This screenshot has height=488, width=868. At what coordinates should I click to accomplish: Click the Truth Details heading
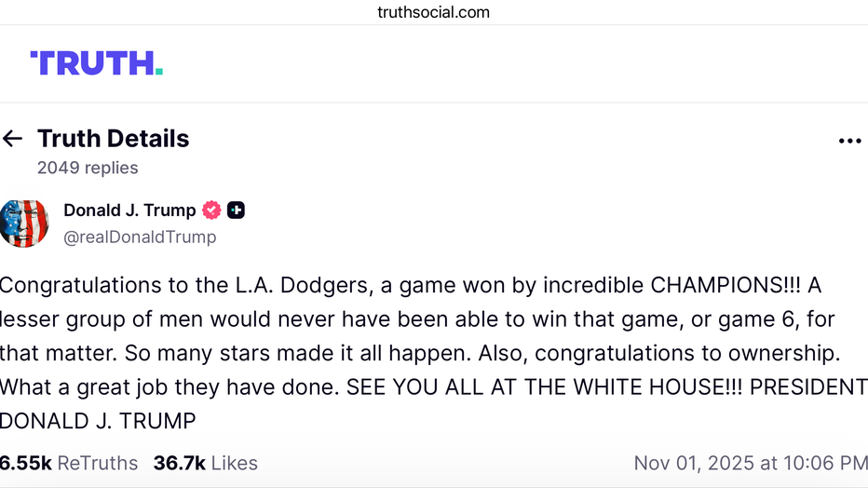(113, 139)
